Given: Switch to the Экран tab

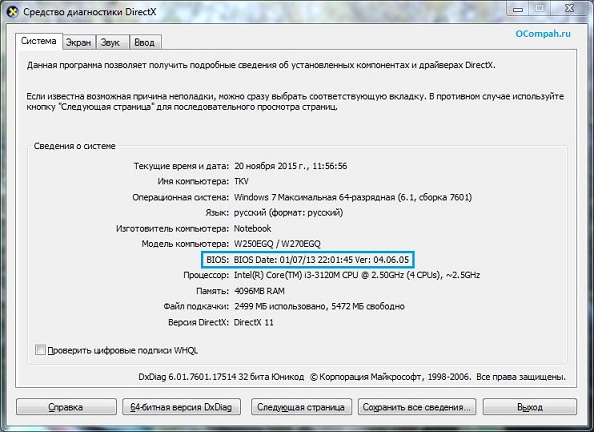Looking at the screenshot, I should (x=78, y=42).
